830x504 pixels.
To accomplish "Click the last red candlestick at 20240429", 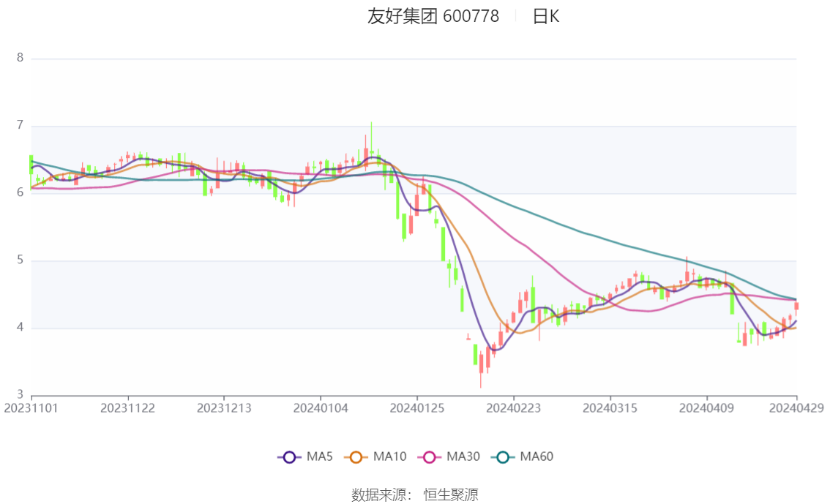I will click(x=796, y=306).
